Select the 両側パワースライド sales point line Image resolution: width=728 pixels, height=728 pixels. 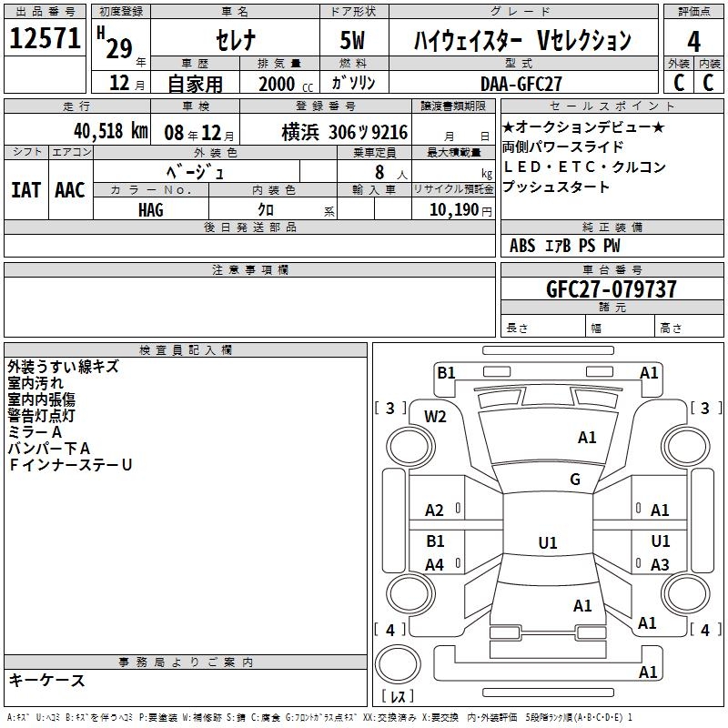coord(562,147)
